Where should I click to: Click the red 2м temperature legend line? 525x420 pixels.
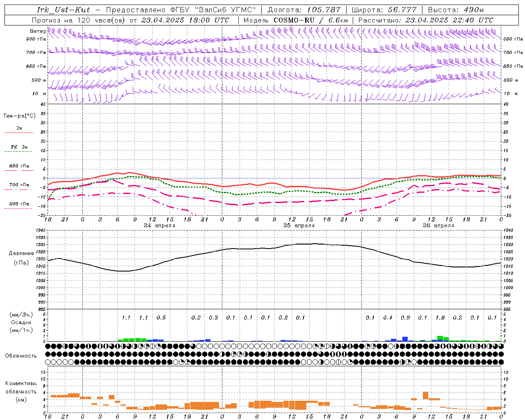click(x=19, y=132)
